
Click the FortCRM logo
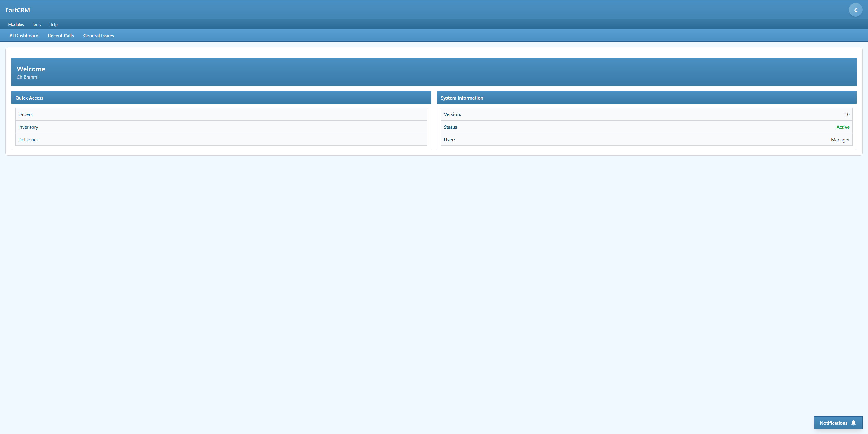[x=17, y=10]
